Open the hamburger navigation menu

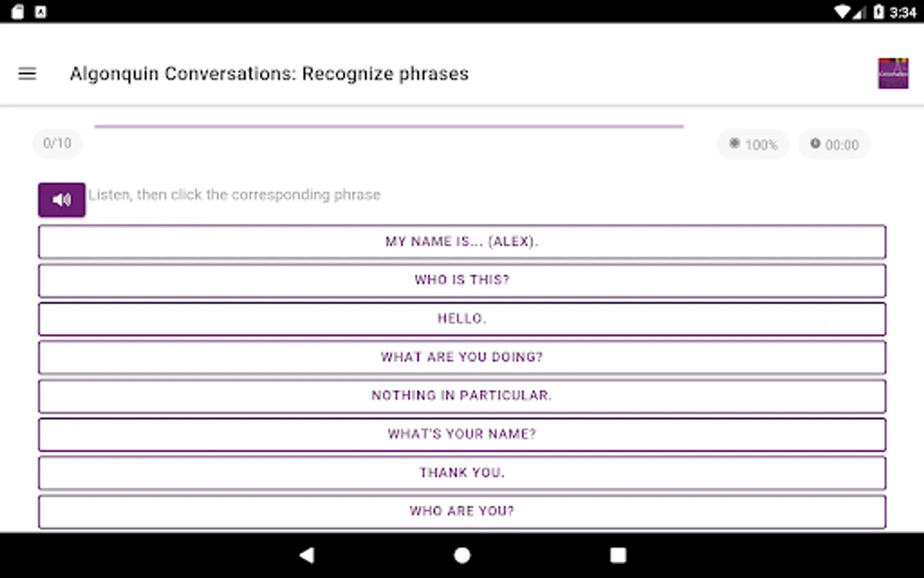[x=27, y=74]
